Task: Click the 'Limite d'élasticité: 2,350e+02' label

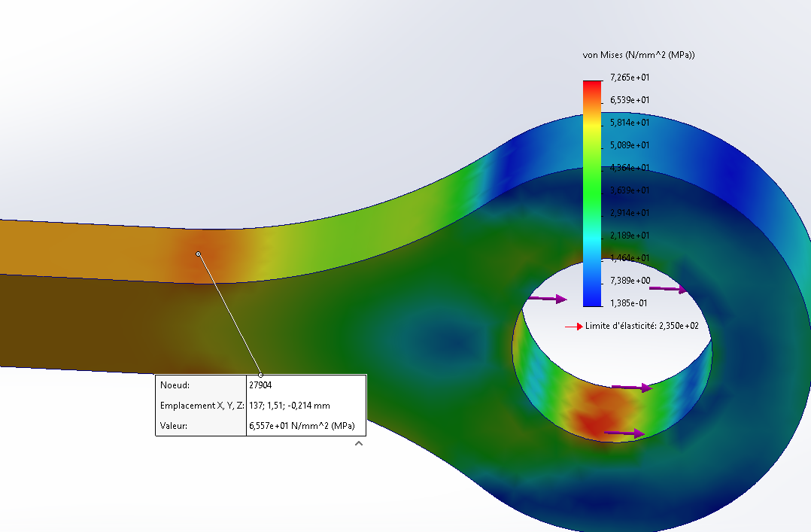Action: click(x=642, y=326)
